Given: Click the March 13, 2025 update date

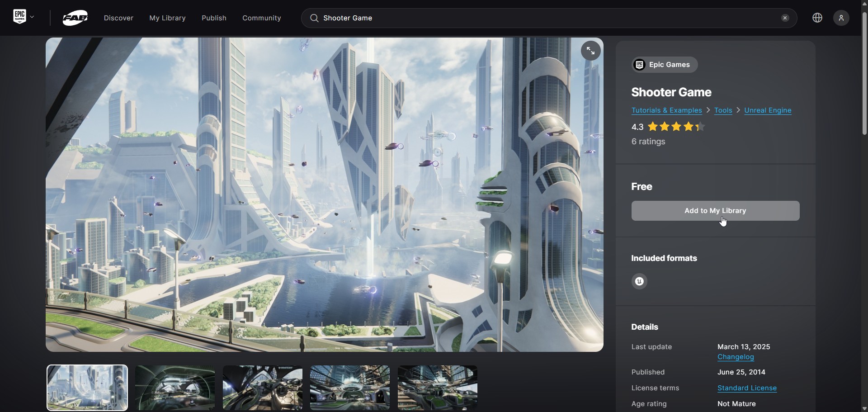Looking at the screenshot, I should pyautogui.click(x=744, y=347).
